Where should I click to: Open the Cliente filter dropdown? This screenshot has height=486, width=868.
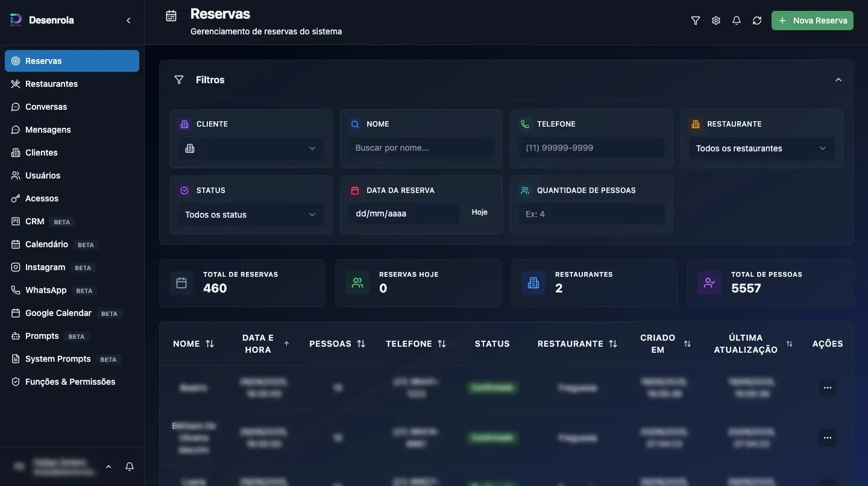click(251, 148)
